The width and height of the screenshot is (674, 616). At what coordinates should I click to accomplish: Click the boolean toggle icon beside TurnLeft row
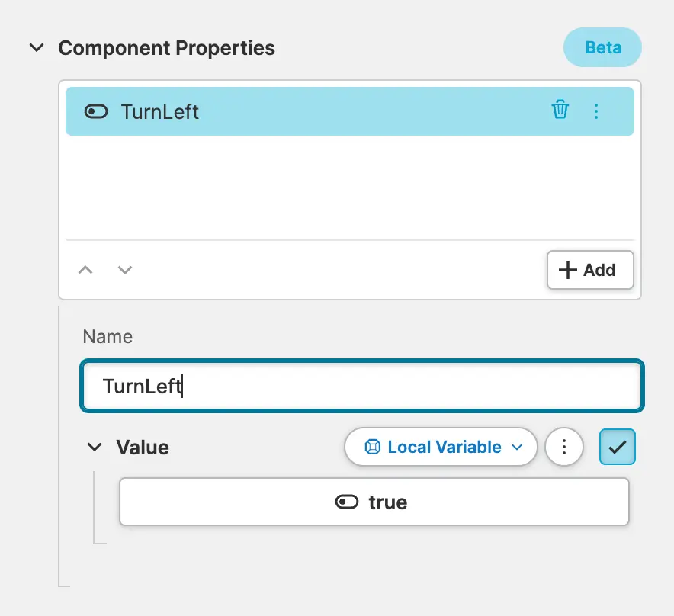(x=97, y=112)
